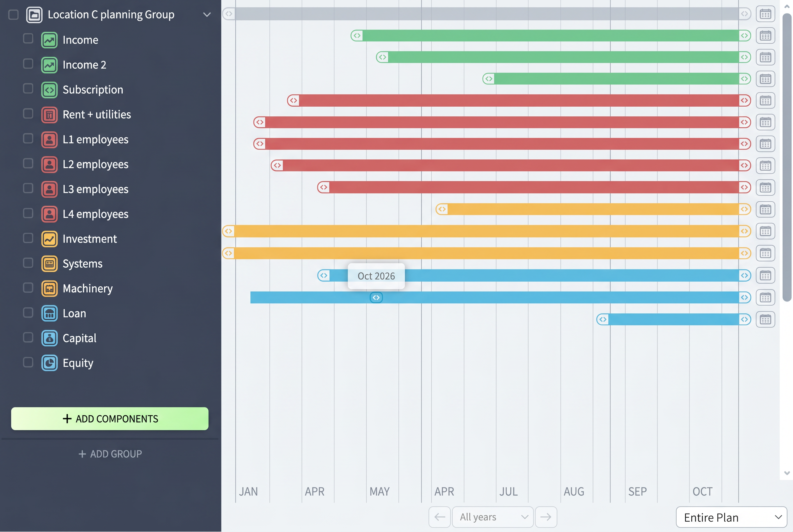The width and height of the screenshot is (793, 532).
Task: Click the SEP month label
Action: [637, 491]
